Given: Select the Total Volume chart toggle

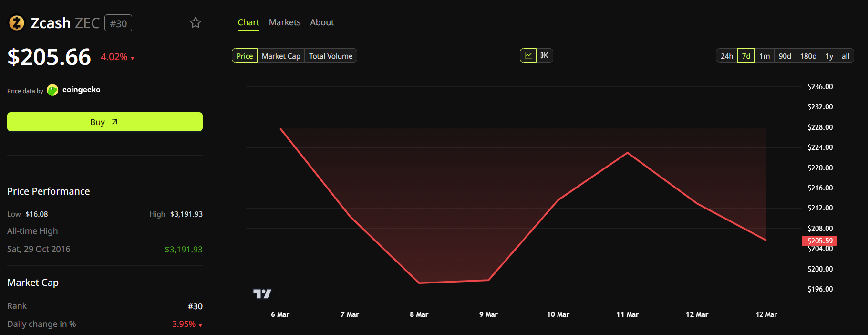Looking at the screenshot, I should pos(331,56).
